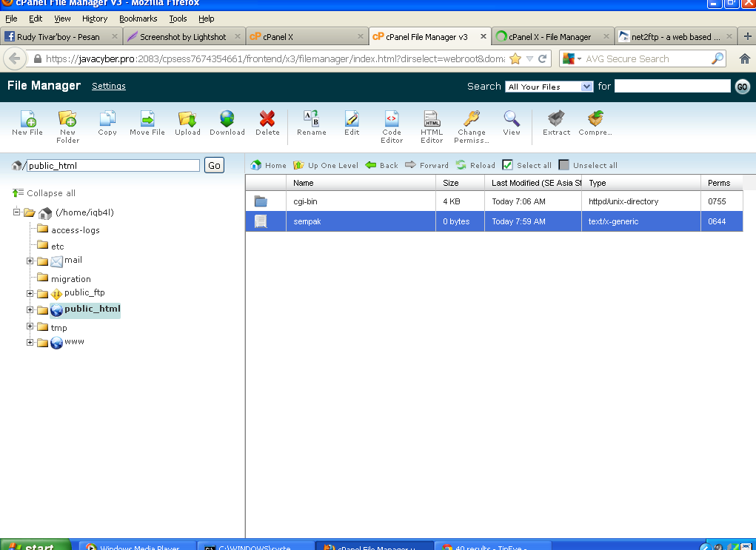Screen dimensions: 756x550
Task: Expand the public_ftp folder node
Action: click(30, 293)
